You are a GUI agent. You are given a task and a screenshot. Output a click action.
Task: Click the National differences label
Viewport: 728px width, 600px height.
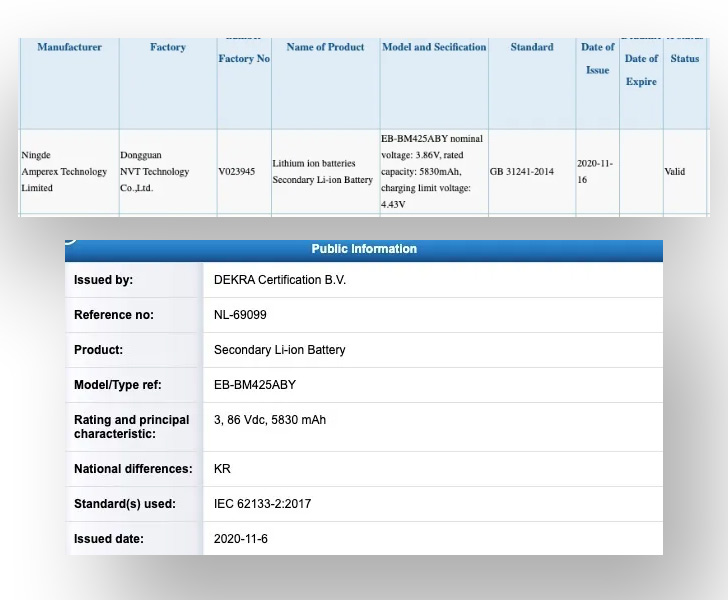(133, 469)
